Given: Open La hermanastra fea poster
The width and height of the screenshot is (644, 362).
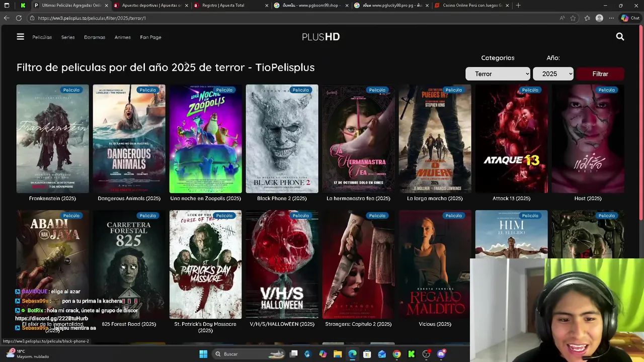Looking at the screenshot, I should [x=358, y=139].
